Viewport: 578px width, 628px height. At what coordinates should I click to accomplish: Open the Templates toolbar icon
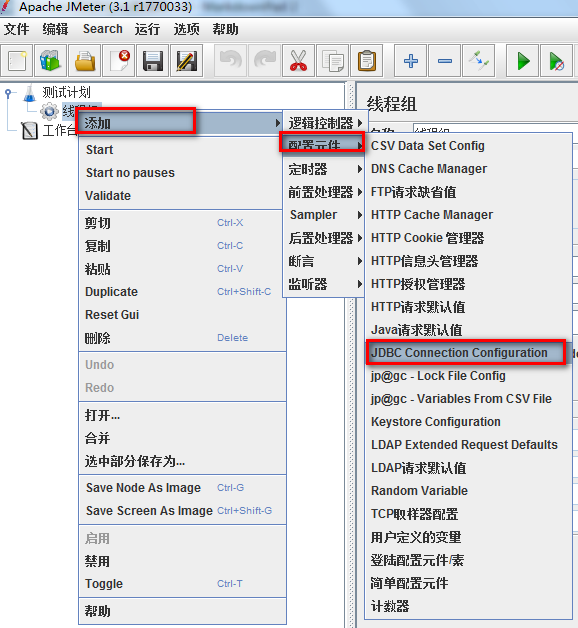(50, 61)
